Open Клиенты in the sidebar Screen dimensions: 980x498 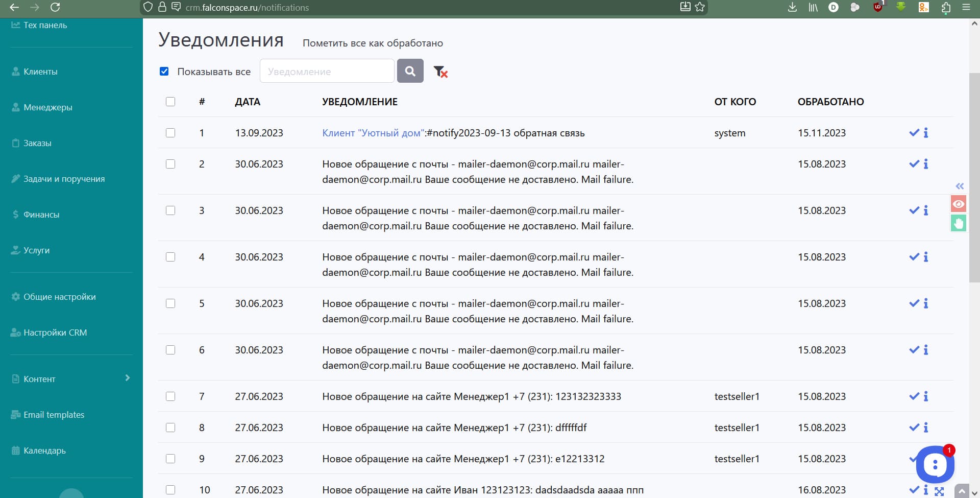point(40,72)
